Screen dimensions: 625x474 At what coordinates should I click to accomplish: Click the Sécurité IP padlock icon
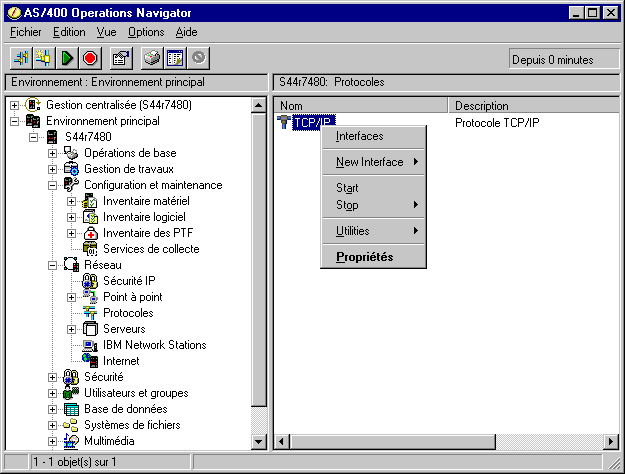[x=90, y=281]
